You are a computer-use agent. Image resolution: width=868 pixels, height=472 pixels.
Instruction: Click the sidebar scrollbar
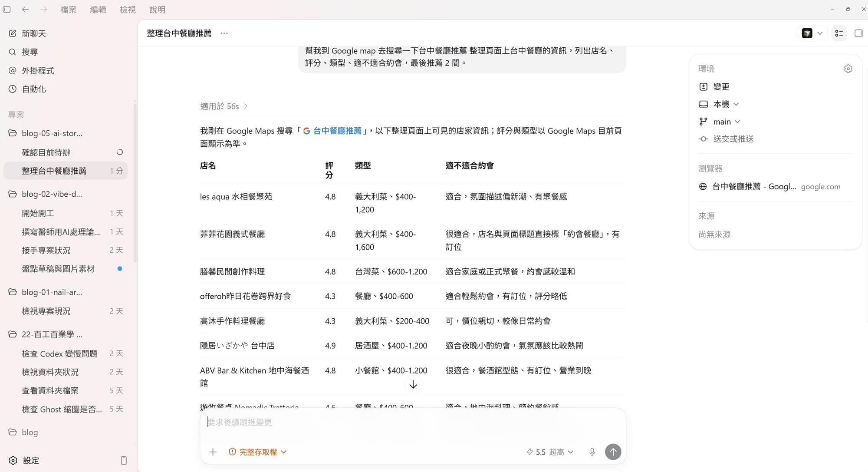(135, 182)
